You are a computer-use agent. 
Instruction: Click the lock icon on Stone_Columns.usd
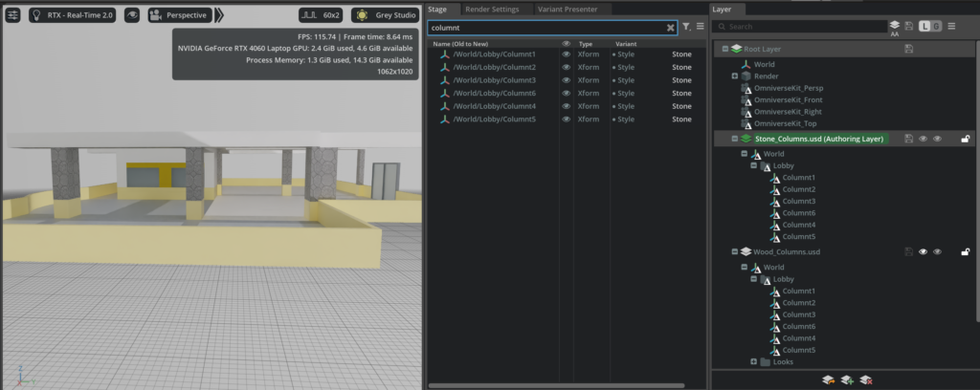coord(966,140)
